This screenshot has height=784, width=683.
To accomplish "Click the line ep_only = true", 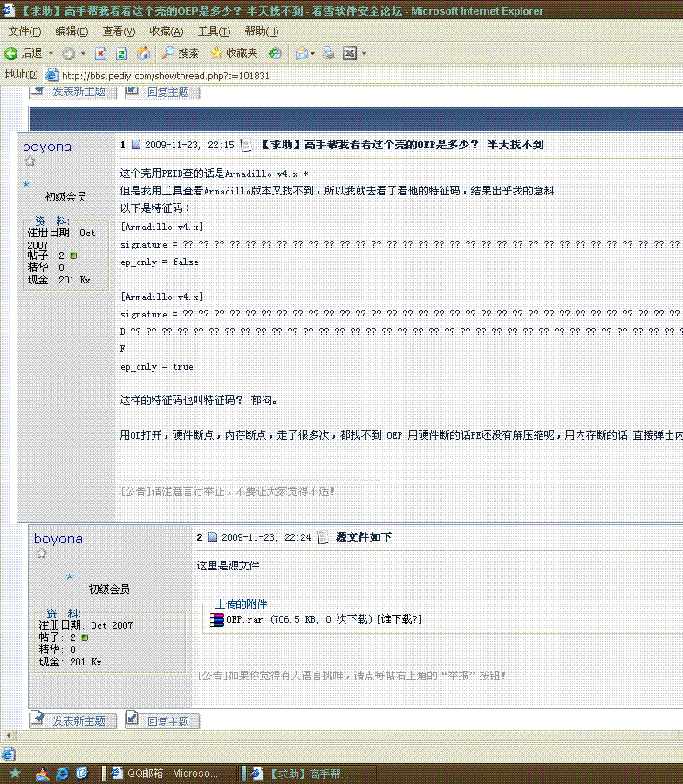I will click(x=156, y=367).
